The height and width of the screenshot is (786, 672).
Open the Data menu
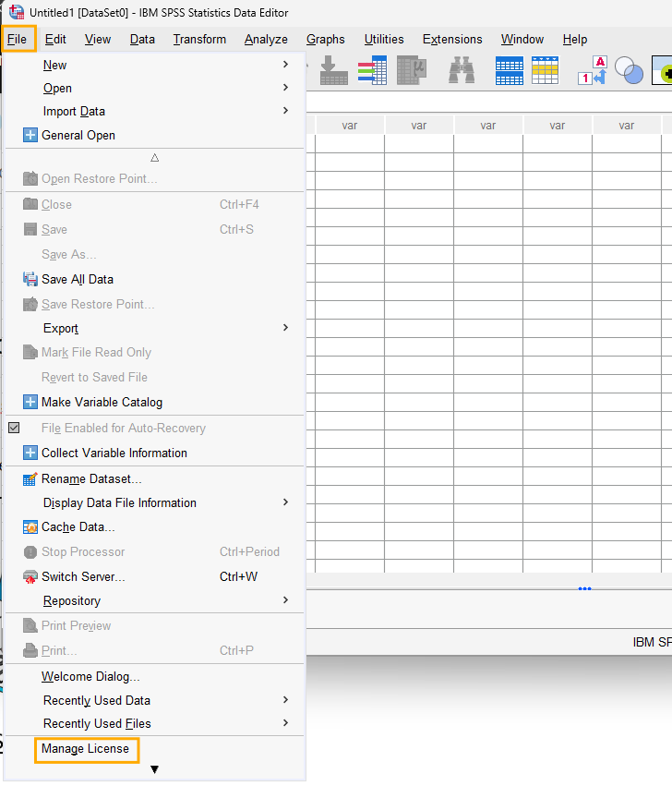pyautogui.click(x=142, y=39)
